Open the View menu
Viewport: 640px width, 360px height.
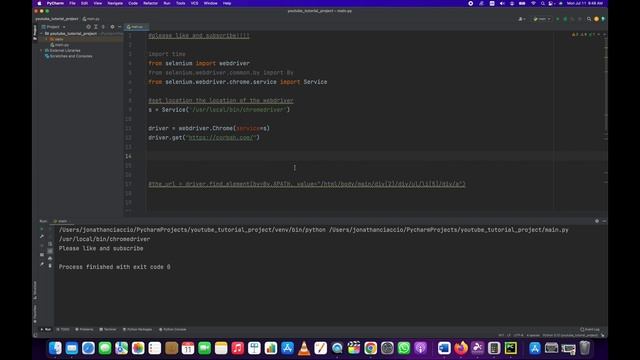point(98,3)
